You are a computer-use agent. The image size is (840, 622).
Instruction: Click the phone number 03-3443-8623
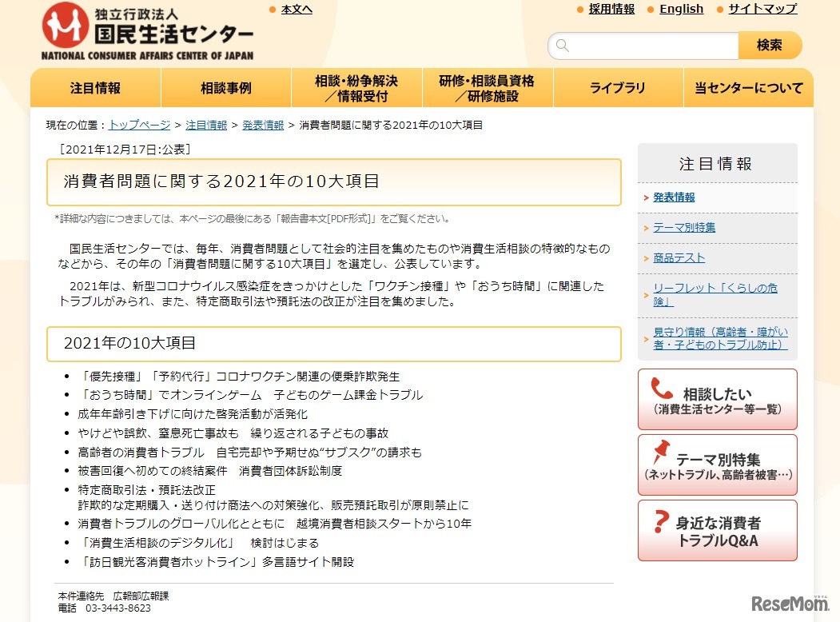(x=117, y=608)
